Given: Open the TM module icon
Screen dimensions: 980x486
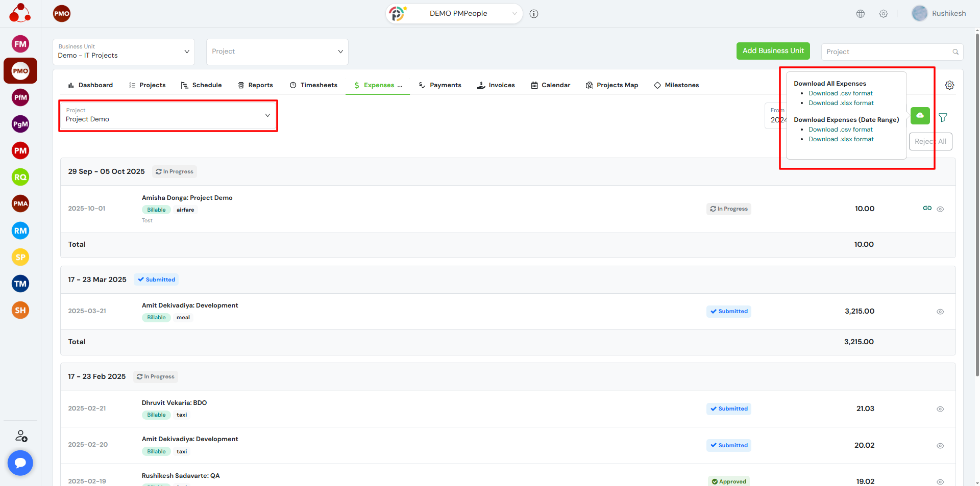Looking at the screenshot, I should (x=20, y=284).
